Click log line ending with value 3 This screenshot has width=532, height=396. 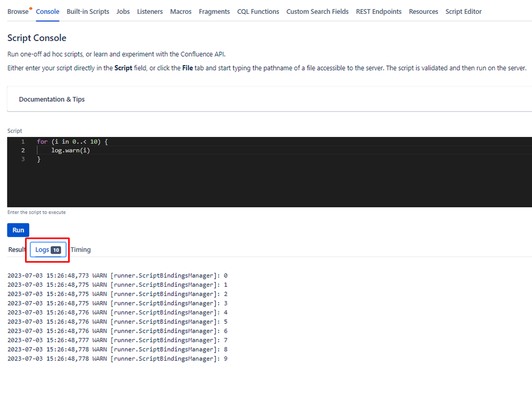pyautogui.click(x=117, y=303)
